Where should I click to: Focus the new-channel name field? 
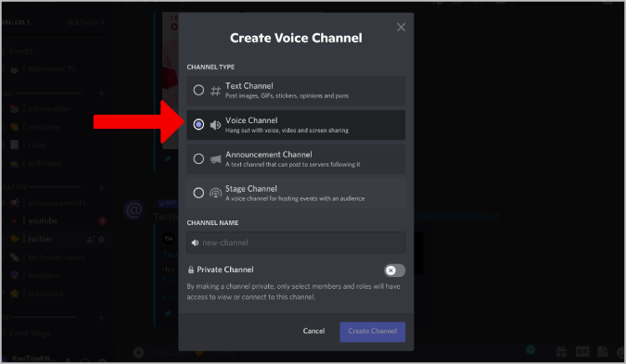coord(296,243)
